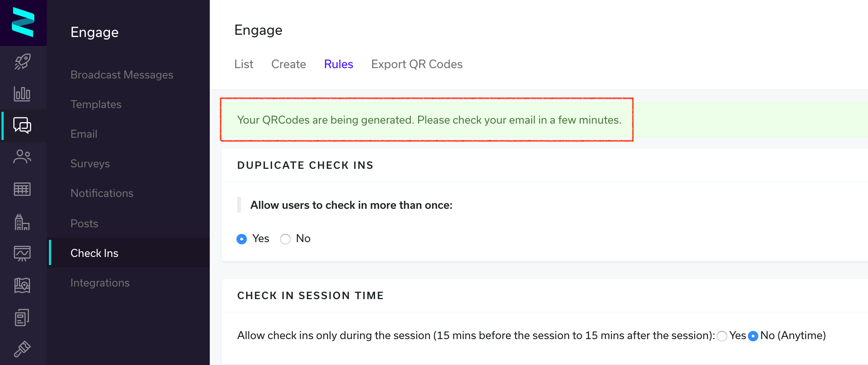Click the documents copy icon

[22, 317]
